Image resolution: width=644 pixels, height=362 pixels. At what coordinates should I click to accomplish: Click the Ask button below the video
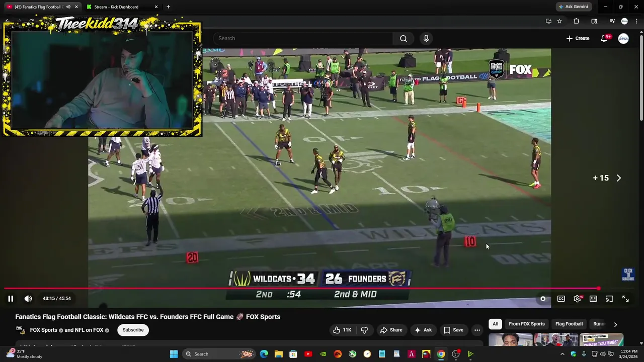[x=423, y=330]
